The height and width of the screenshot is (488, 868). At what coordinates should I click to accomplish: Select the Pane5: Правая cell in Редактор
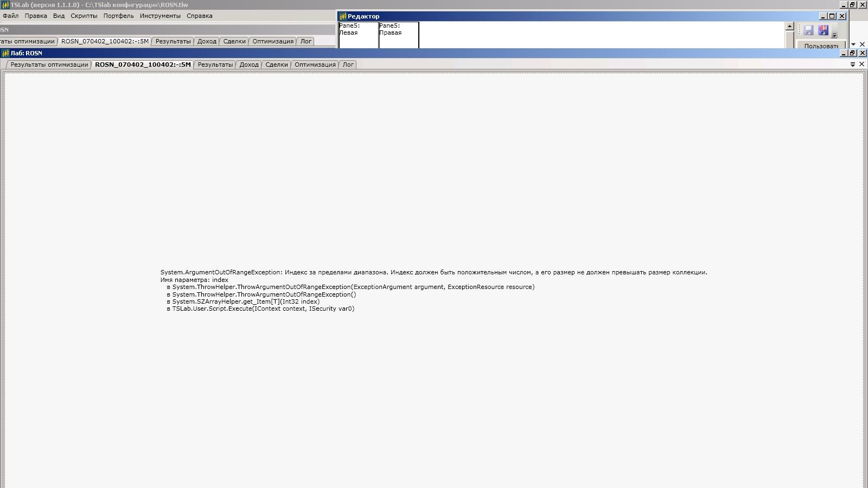(x=399, y=35)
